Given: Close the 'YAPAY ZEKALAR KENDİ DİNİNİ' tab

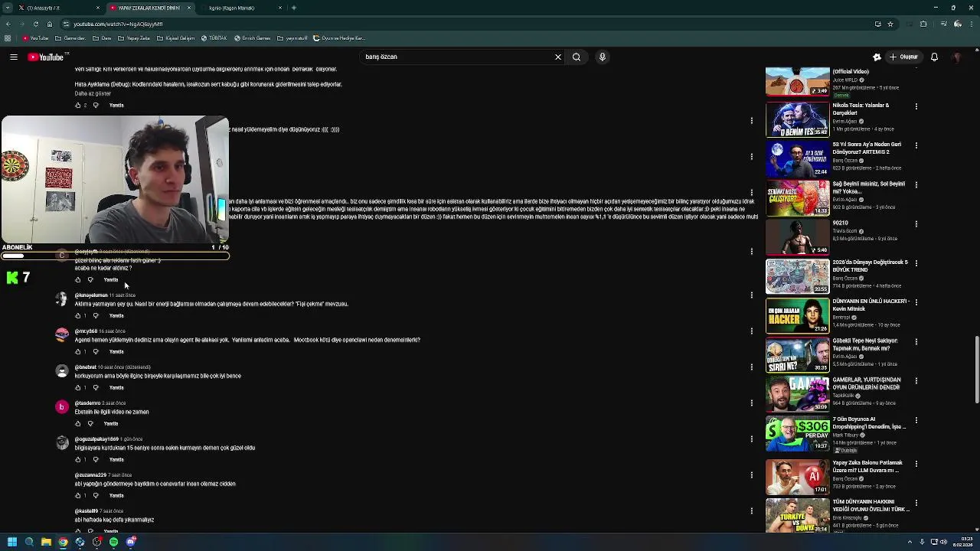Looking at the screenshot, I should coord(189,8).
